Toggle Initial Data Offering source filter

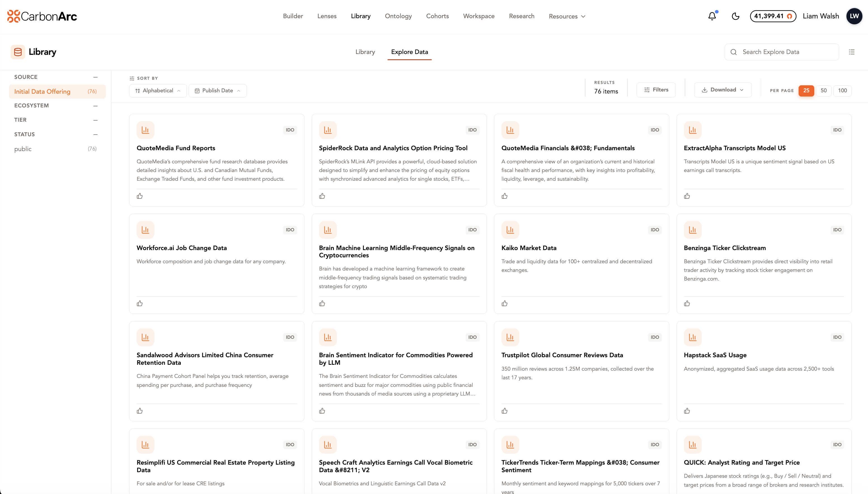tap(57, 91)
